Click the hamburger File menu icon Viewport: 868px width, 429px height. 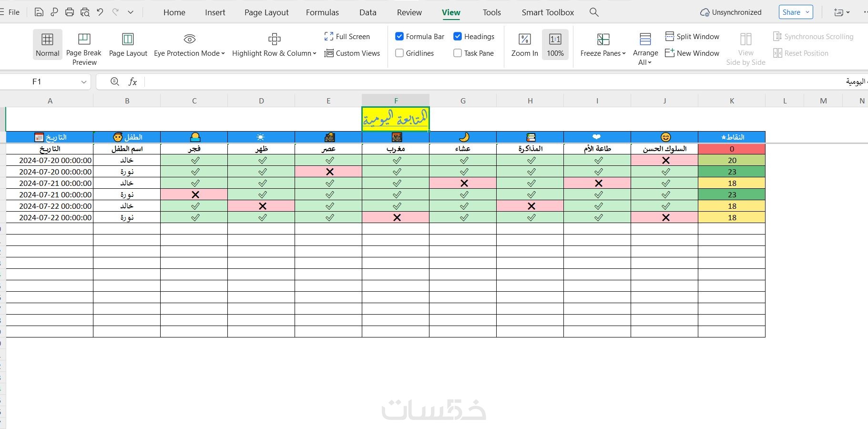[x=2, y=12]
